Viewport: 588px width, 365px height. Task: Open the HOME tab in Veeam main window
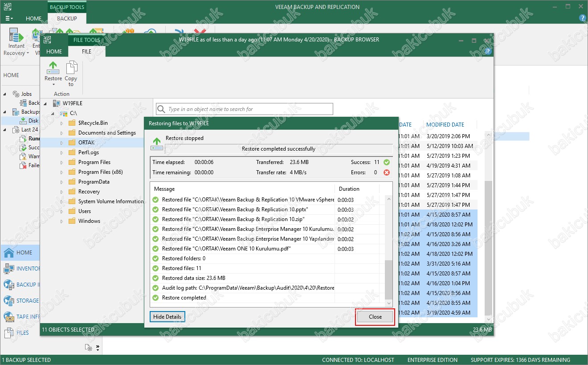click(33, 19)
